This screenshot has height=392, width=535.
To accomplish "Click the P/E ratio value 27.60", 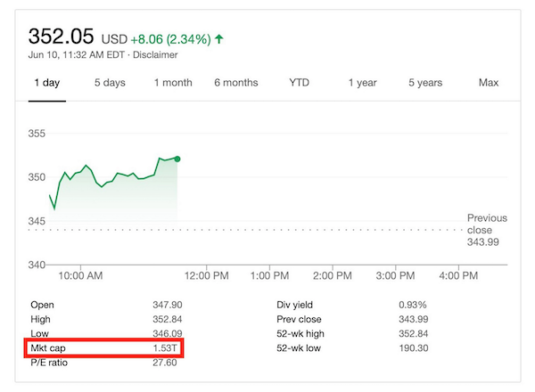I will 167,363.
